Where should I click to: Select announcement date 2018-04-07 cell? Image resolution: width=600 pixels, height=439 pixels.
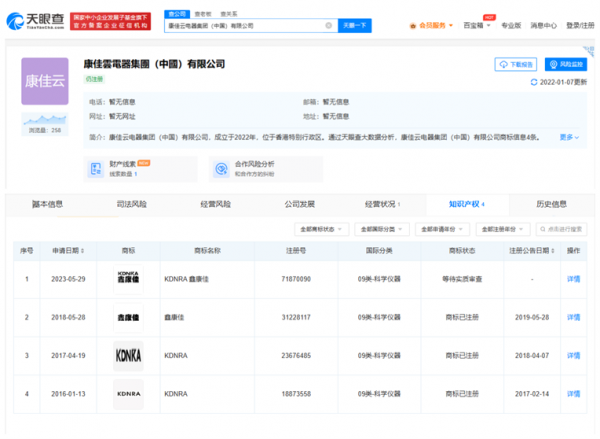click(x=532, y=356)
